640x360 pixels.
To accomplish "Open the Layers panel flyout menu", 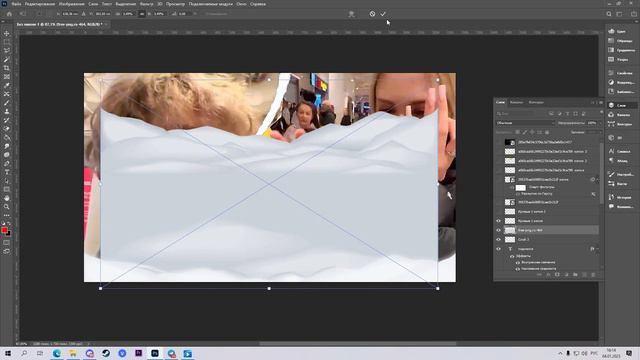I will 601,102.
